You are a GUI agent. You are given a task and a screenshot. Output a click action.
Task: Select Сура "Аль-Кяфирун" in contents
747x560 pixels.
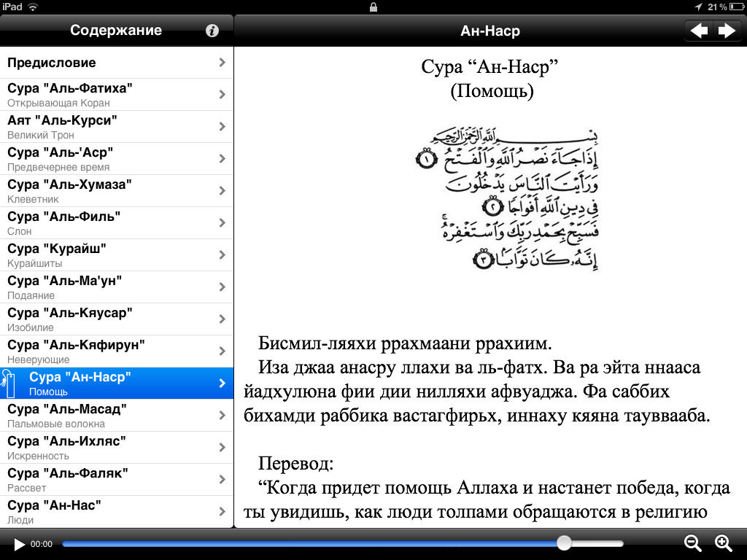pyautogui.click(x=117, y=351)
